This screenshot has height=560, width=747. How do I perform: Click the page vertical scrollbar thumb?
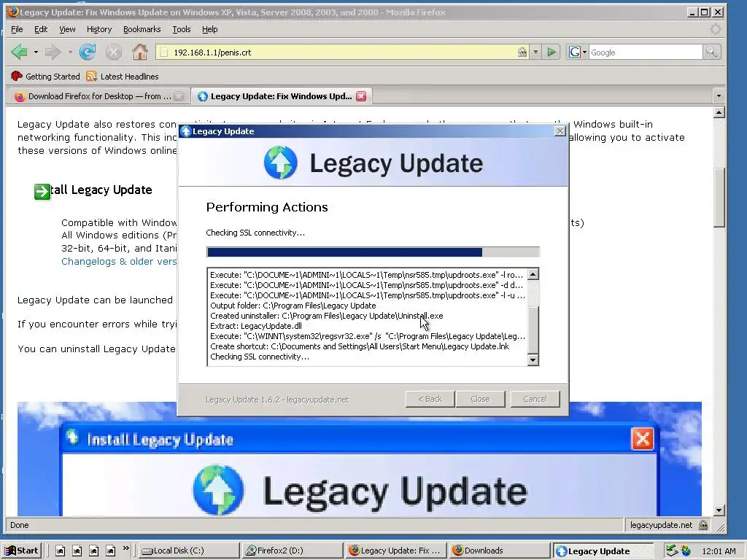click(x=719, y=197)
